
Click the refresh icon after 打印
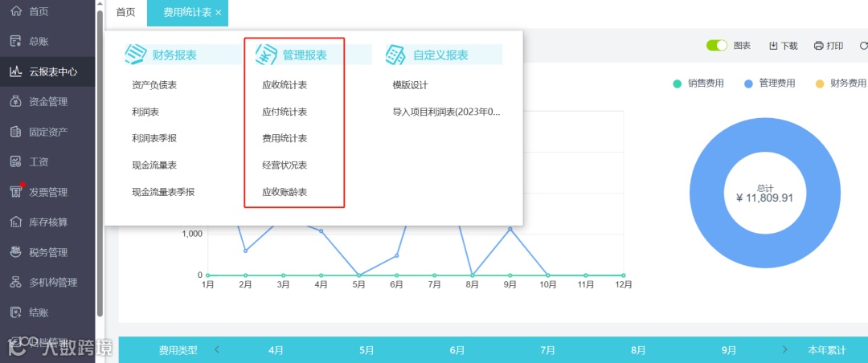(x=863, y=46)
